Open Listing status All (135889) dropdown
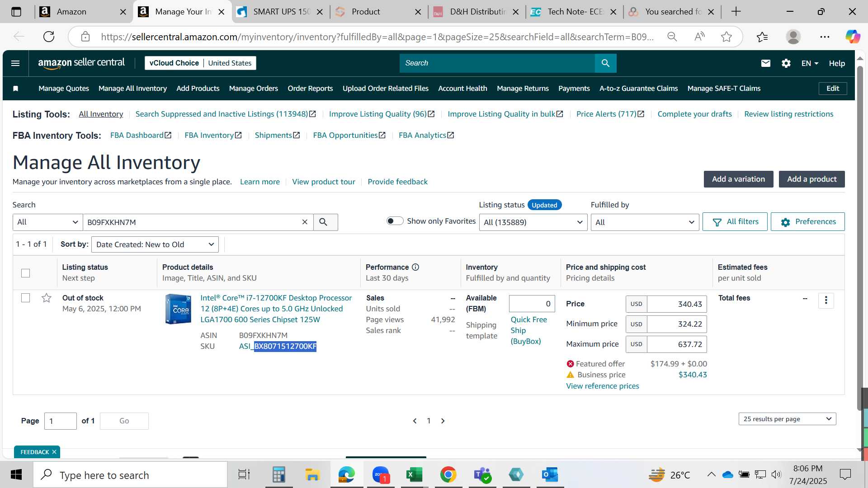The width and height of the screenshot is (868, 488). (x=533, y=222)
